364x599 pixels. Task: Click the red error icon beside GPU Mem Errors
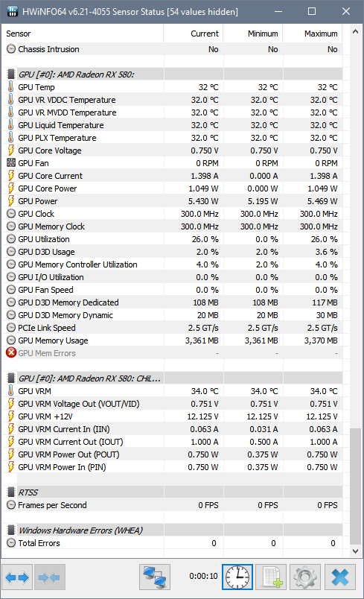[11, 352]
